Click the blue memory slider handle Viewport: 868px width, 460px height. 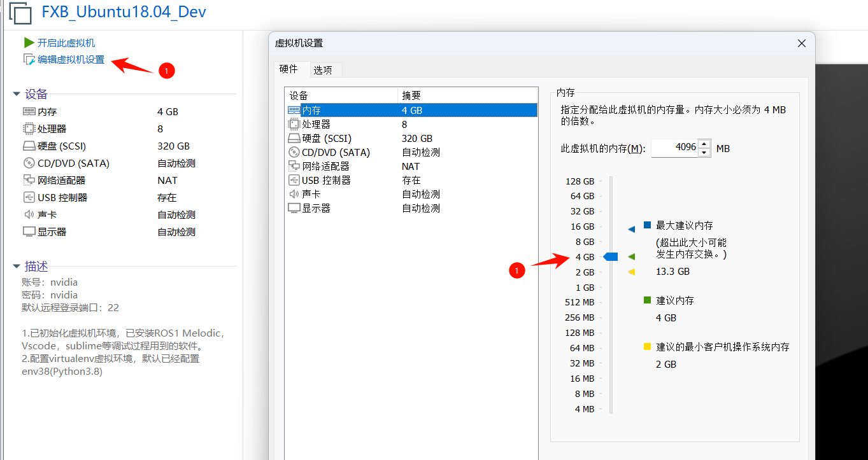[611, 256]
